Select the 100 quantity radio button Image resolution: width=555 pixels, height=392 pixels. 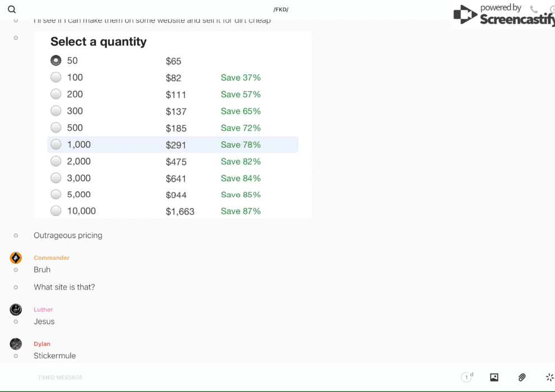click(x=56, y=77)
